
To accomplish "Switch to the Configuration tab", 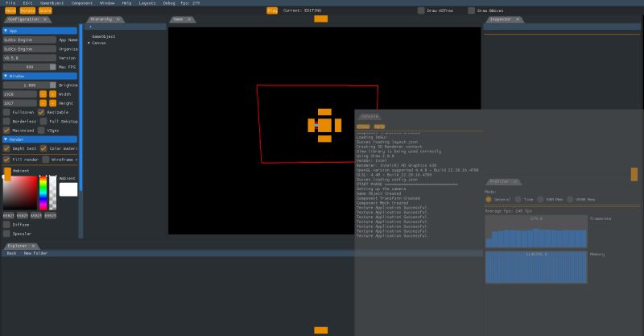I will 23,19.
